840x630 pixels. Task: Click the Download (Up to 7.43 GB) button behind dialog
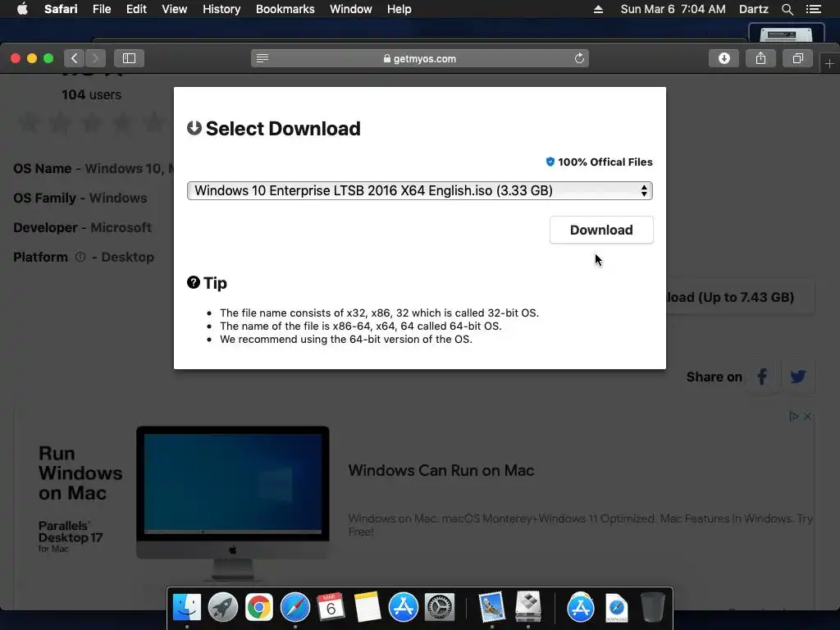[x=741, y=297]
